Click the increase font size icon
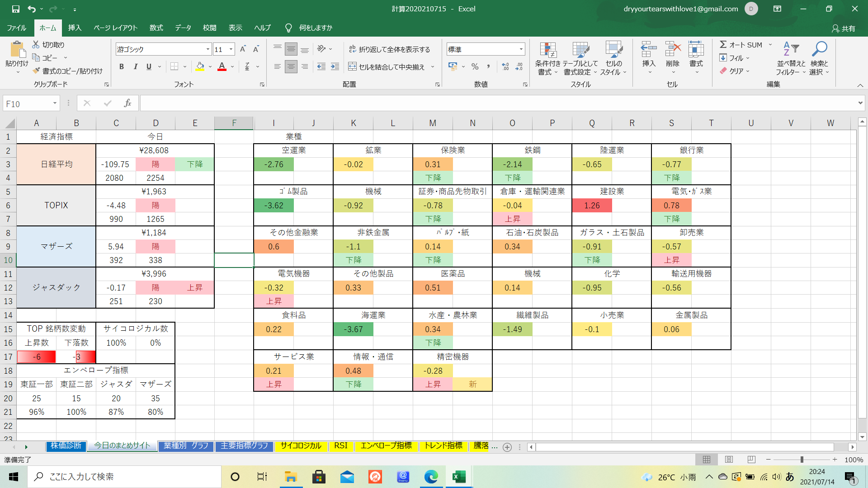This screenshot has width=868, height=488. click(243, 49)
